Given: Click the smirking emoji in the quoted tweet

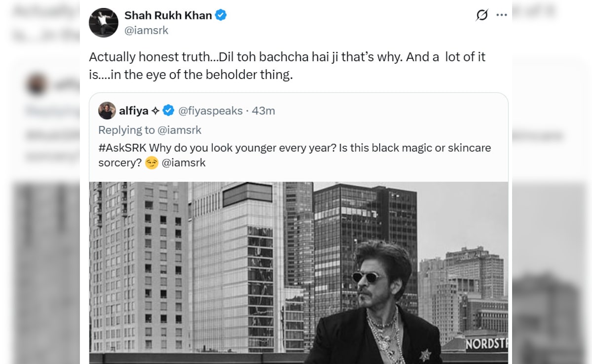Looking at the screenshot, I should (152, 163).
